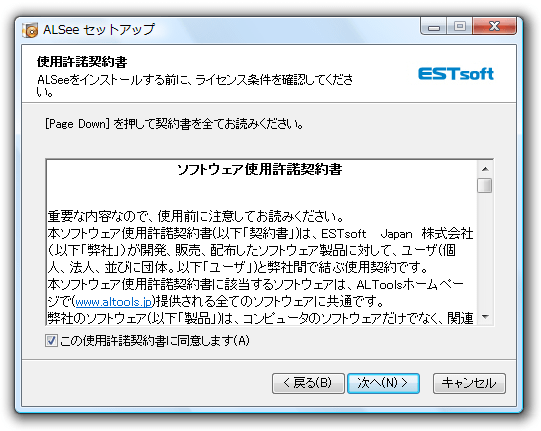Click the ALSee installer icon in title bar
This screenshot has height=431, width=541.
click(x=30, y=30)
